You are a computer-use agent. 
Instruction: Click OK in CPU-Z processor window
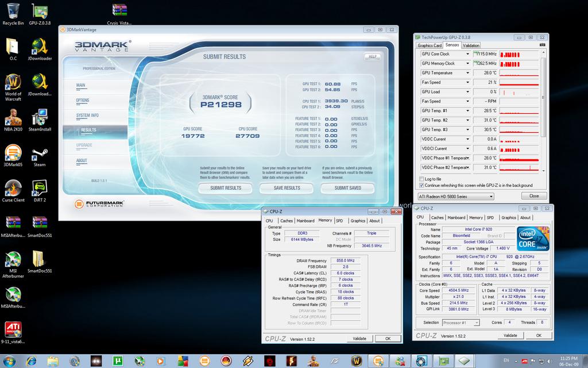coord(539,336)
